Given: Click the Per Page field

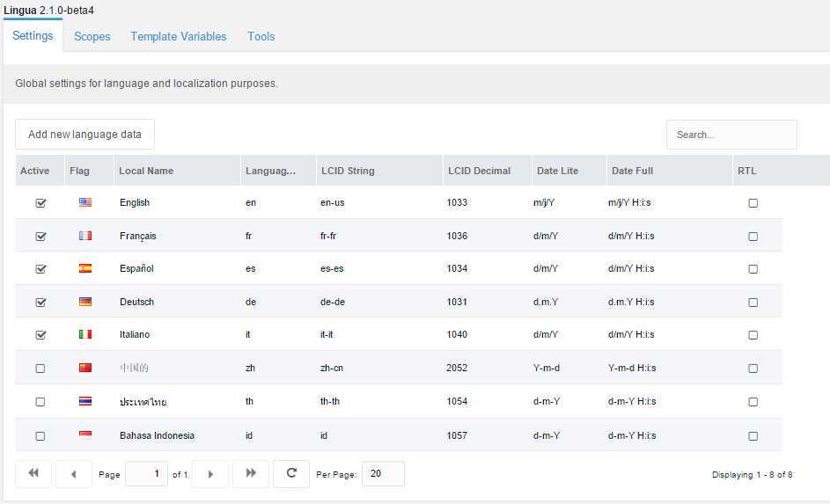Looking at the screenshot, I should (x=383, y=473).
